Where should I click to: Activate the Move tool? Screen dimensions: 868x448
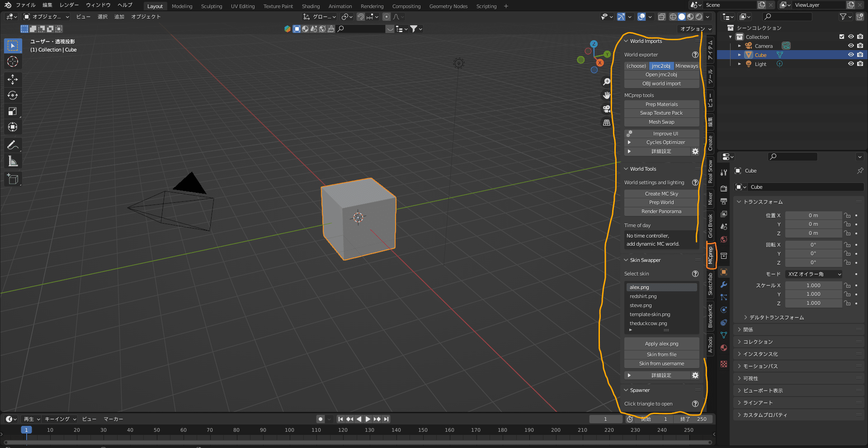click(13, 79)
